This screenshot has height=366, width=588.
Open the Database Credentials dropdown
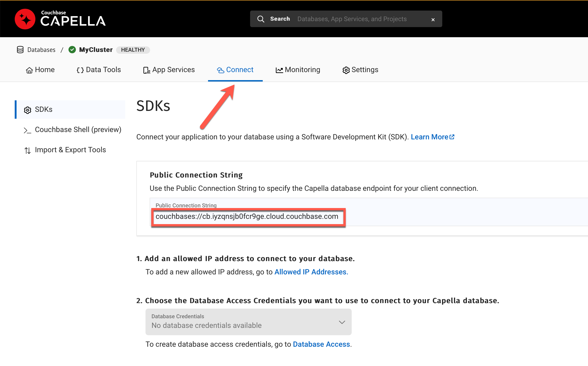coord(248,322)
